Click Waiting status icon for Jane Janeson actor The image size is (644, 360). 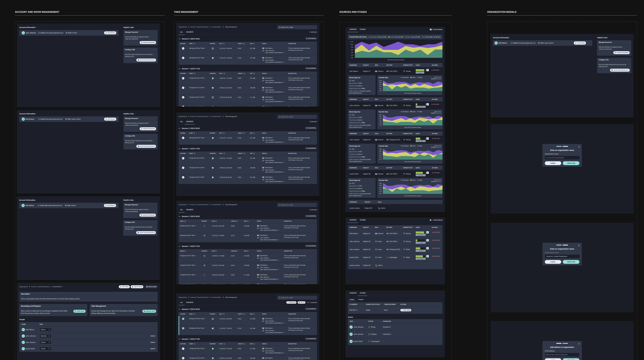(x=369, y=334)
